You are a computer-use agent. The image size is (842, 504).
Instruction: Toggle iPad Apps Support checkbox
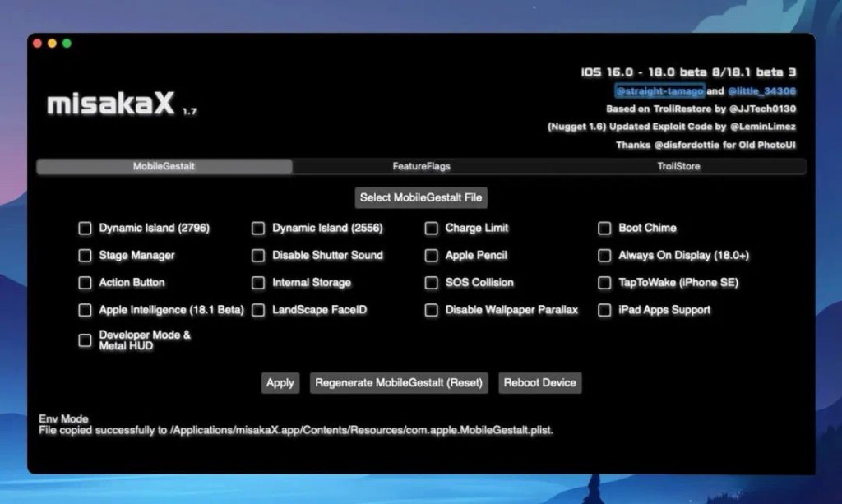pos(604,311)
